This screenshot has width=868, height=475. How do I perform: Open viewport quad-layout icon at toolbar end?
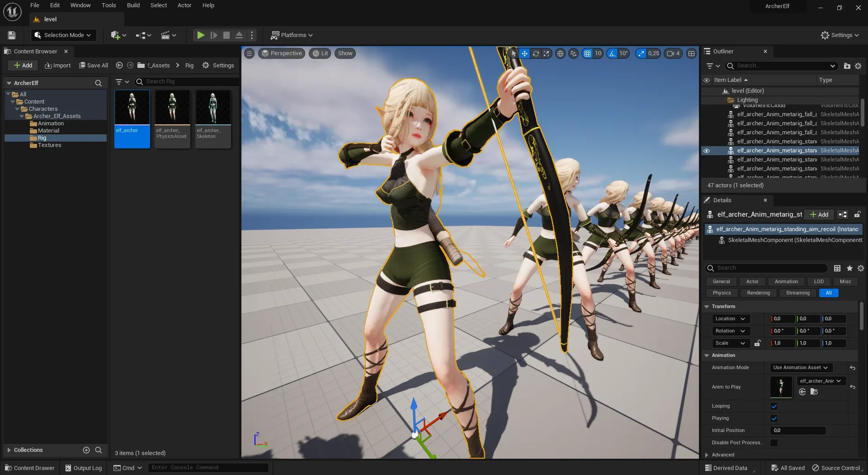pos(691,53)
